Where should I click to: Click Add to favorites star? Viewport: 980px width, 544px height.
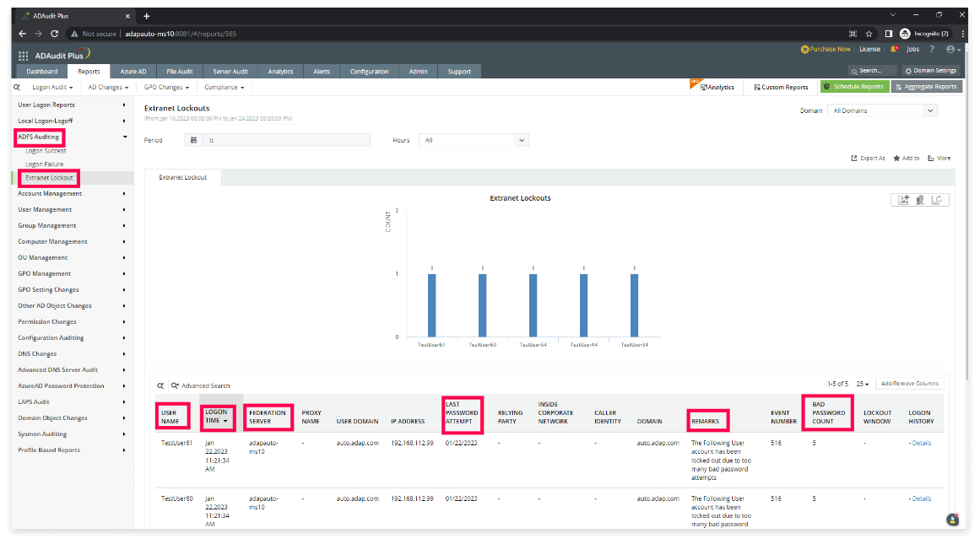pos(907,158)
